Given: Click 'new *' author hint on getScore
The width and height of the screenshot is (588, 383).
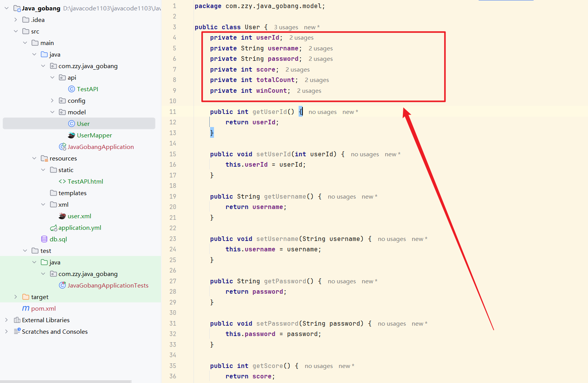Looking at the screenshot, I should (x=346, y=366).
